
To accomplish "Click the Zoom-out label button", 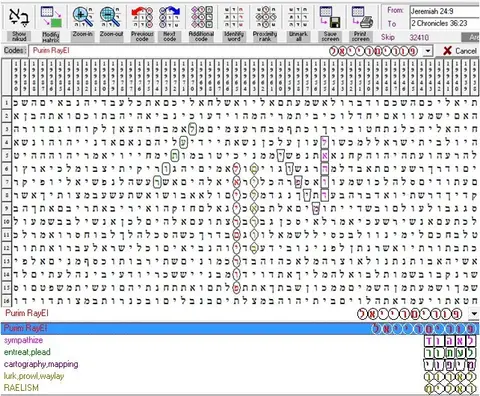I will click(111, 36).
